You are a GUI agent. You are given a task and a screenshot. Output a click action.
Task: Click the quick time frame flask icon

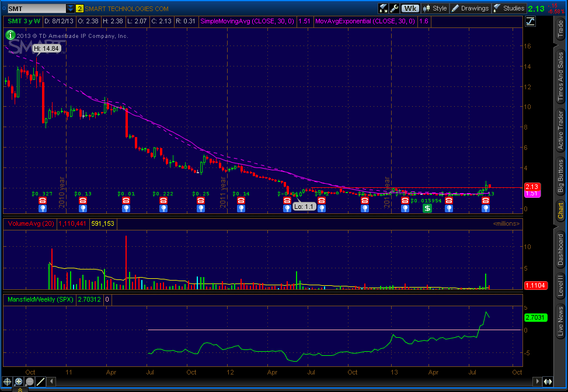pyautogui.click(x=384, y=8)
